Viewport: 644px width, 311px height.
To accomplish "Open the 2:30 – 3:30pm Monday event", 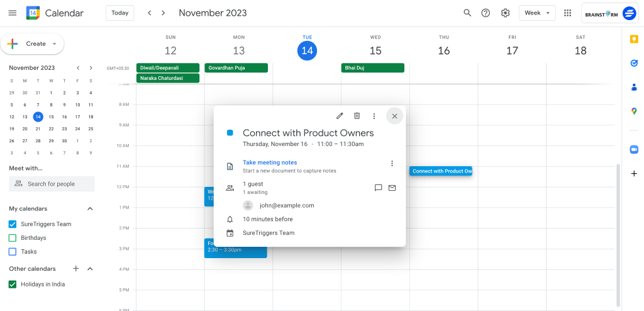I will coord(236,249).
